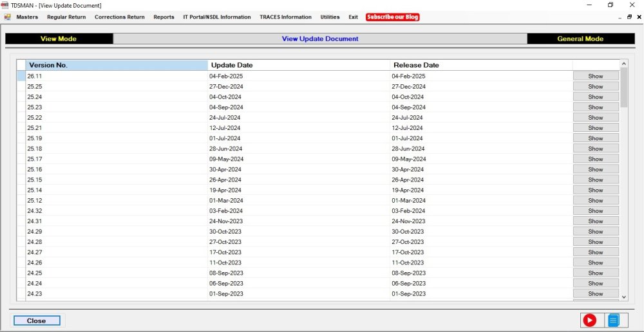The height and width of the screenshot is (332, 644).
Task: Select update date 26-Apr-2024
Action: click(x=299, y=180)
